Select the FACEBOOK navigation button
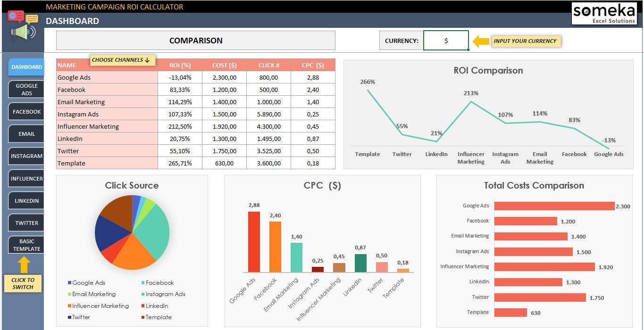The width and height of the screenshot is (644, 330). [x=26, y=111]
